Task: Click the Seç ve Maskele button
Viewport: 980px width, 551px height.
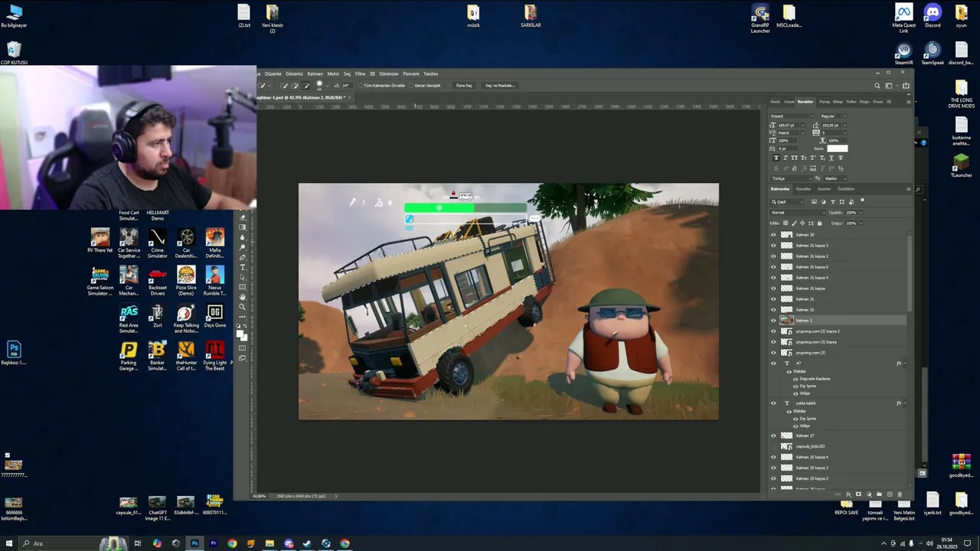Action: pos(500,86)
